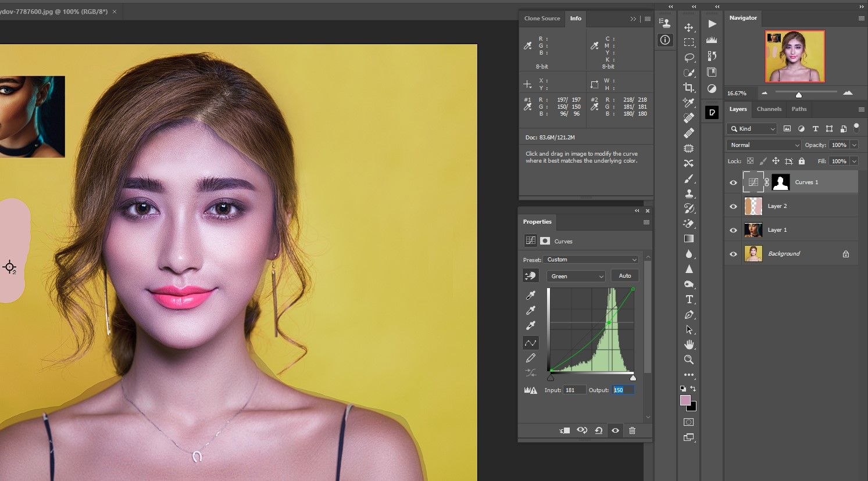Toggle clip adjustment to layer below
The height and width of the screenshot is (481, 868).
pos(565,430)
